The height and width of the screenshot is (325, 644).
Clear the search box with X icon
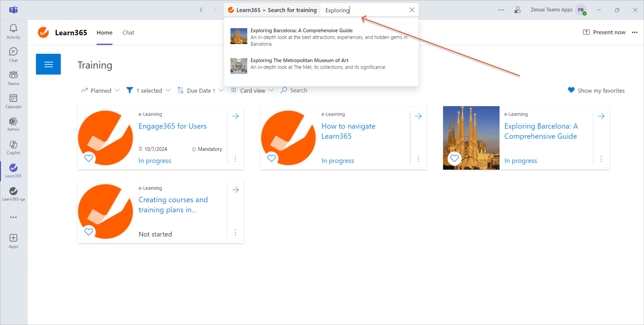412,10
